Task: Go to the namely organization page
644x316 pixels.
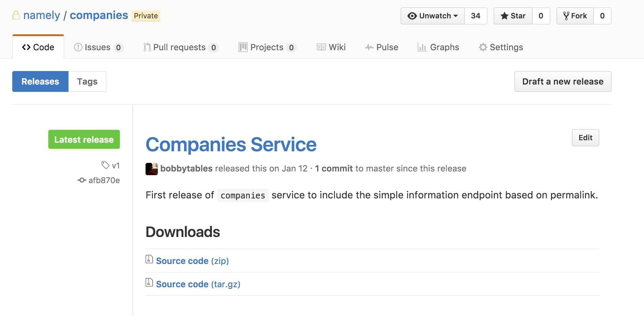Action: coord(42,15)
